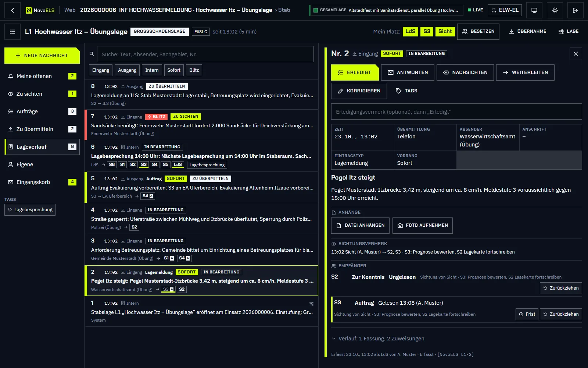Image resolution: width=588 pixels, height=368 pixels.
Task: Toggle the Blitz filter
Action: pyautogui.click(x=194, y=70)
